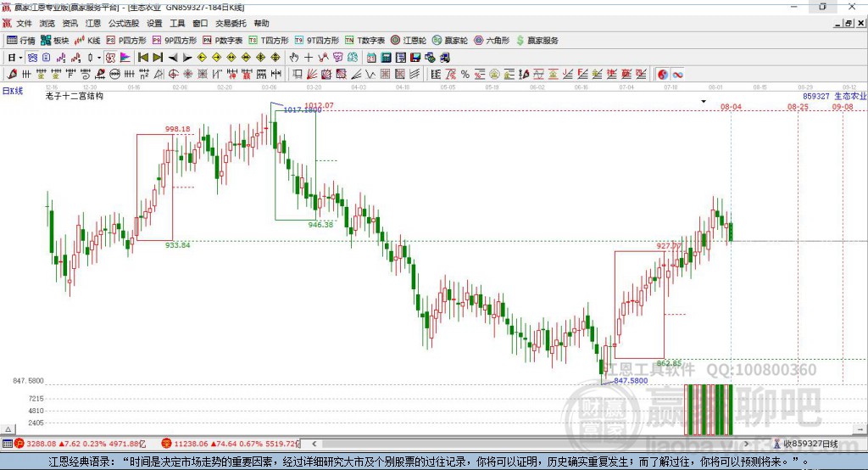Open the 行情 market quotes view
The height and width of the screenshot is (470, 868).
[20, 41]
